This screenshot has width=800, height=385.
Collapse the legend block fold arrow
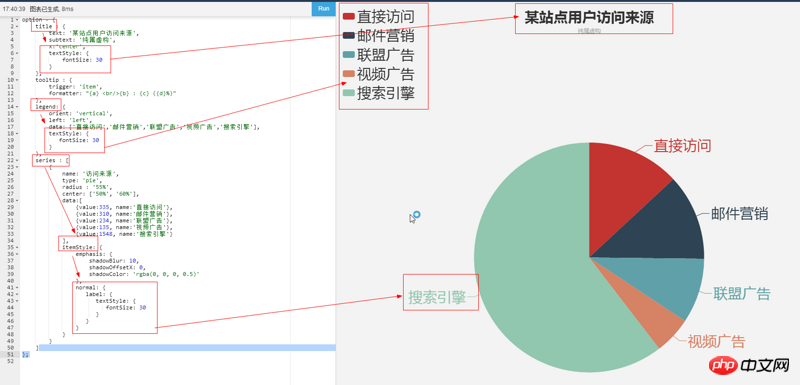click(x=17, y=107)
